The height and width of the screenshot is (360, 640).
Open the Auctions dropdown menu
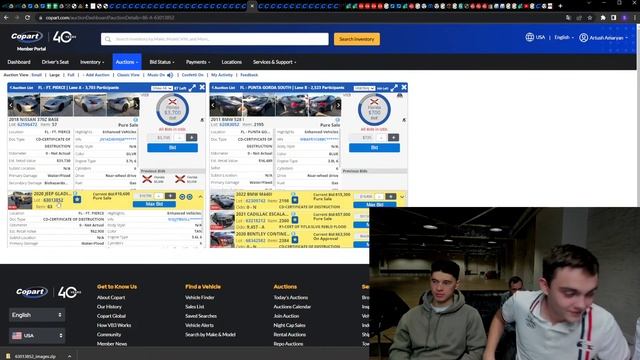click(x=127, y=62)
